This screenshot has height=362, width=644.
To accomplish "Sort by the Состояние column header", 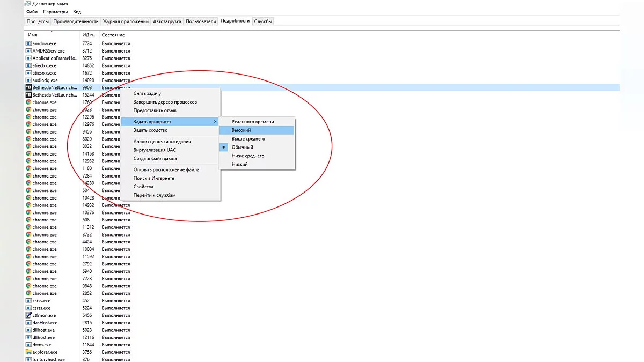I will click(x=113, y=35).
